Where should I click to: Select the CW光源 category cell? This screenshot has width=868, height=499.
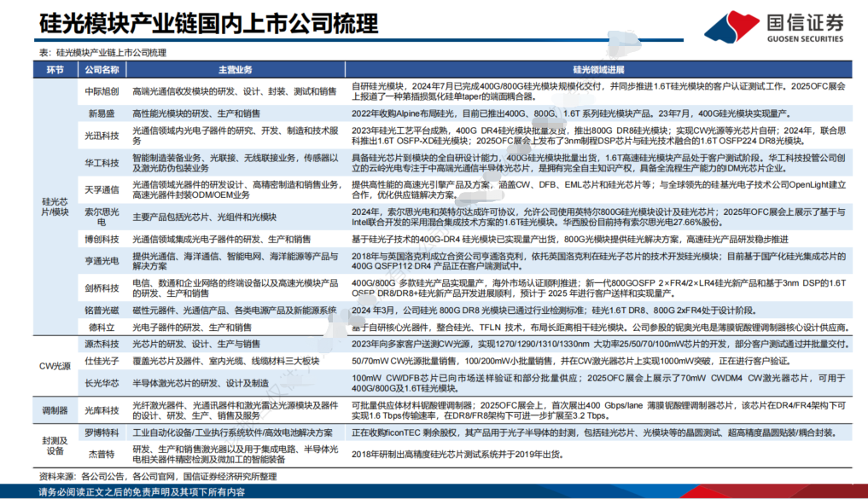click(55, 366)
